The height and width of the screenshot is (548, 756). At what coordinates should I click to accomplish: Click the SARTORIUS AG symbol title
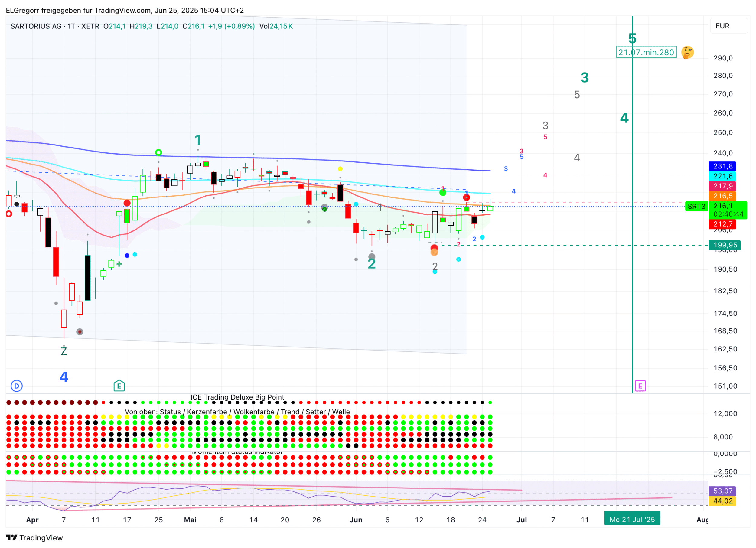click(36, 26)
